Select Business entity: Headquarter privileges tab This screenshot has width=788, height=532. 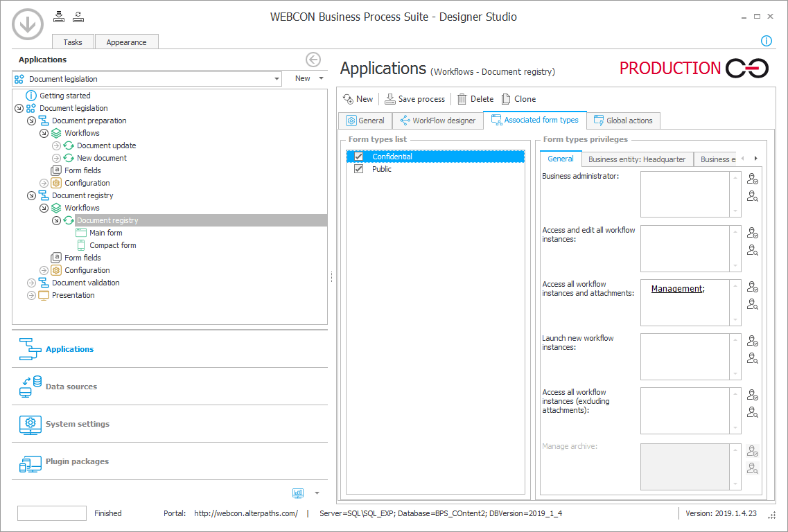637,159
